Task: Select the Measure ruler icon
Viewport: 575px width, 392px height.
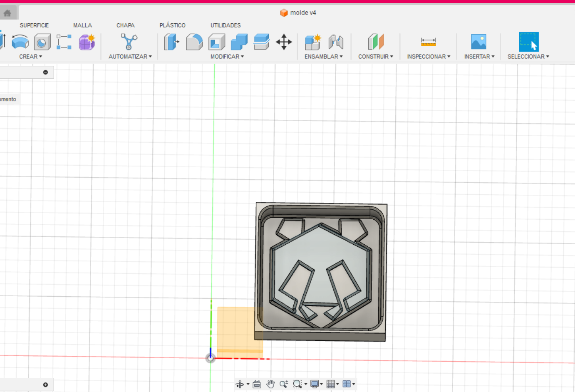Action: [428, 42]
